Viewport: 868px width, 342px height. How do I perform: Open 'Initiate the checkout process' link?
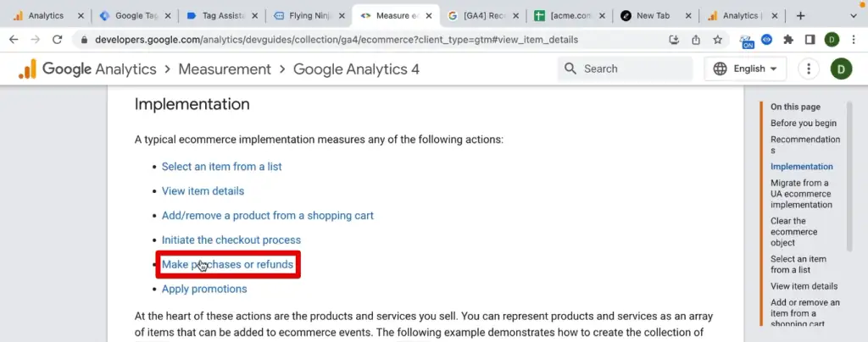(231, 240)
